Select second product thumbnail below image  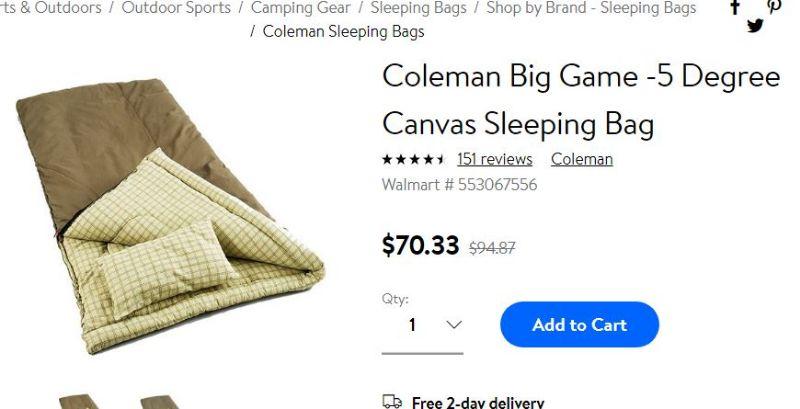157,402
